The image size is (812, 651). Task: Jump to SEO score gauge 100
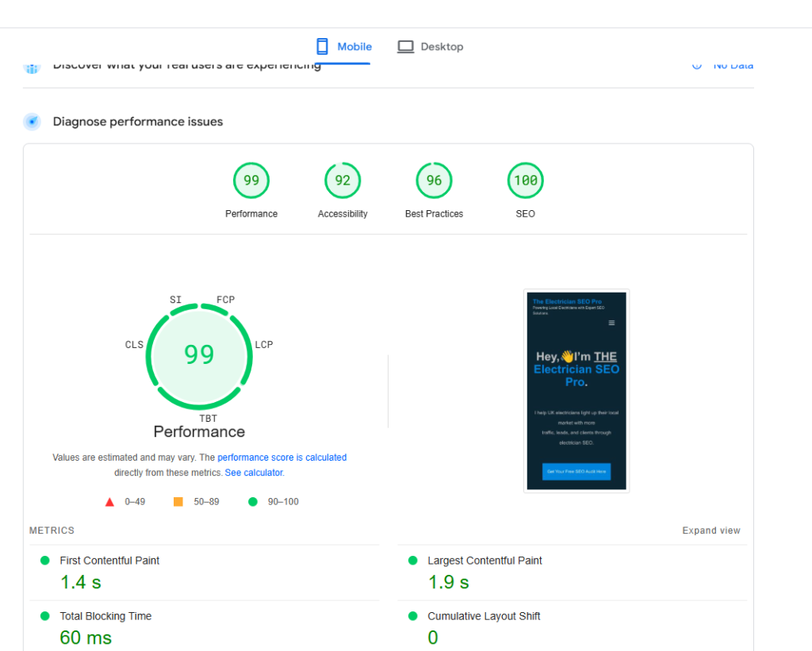tap(525, 180)
